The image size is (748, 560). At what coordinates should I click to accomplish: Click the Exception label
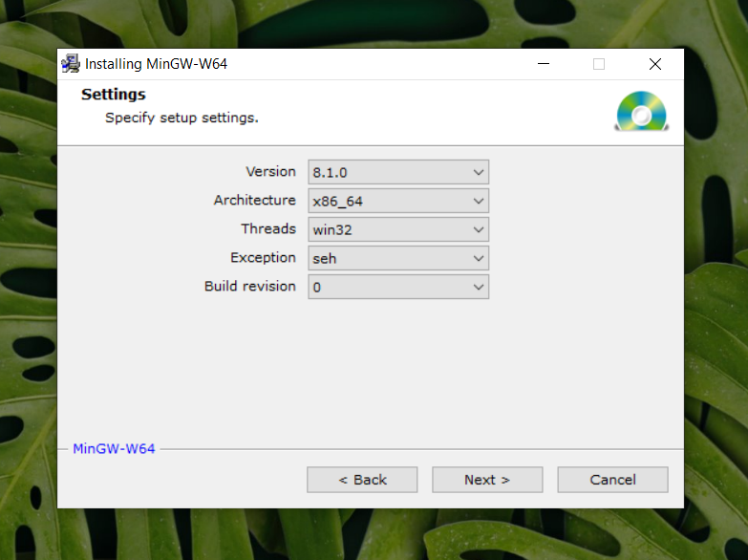[x=263, y=258]
